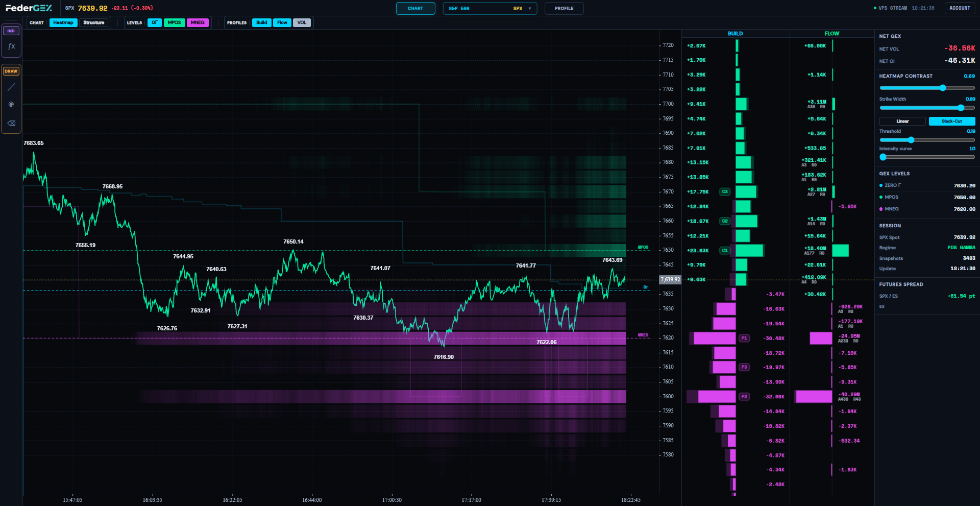980x506 pixels.
Task: Click the POS GAMMA regime value
Action: [x=961, y=248]
